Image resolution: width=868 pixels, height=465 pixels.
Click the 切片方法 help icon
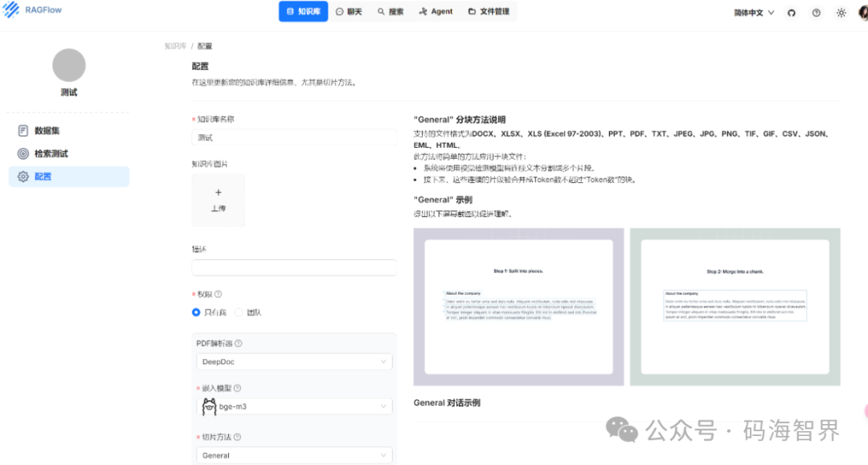click(x=237, y=437)
